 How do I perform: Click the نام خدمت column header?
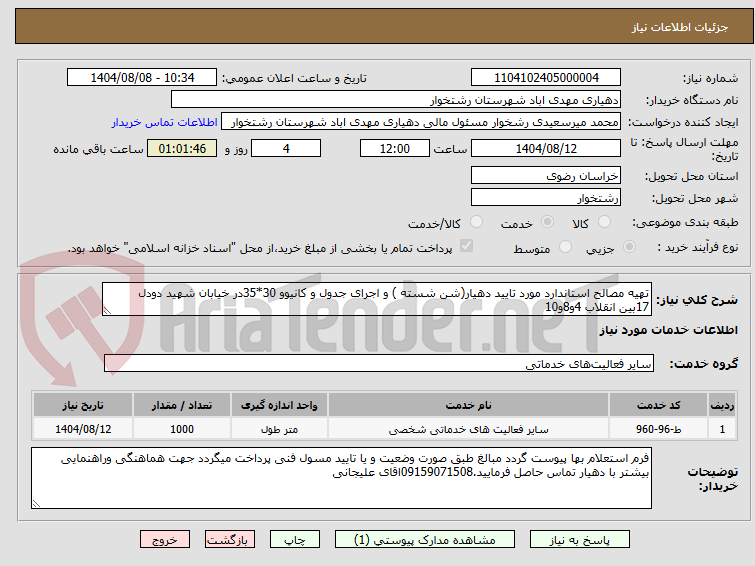pyautogui.click(x=469, y=405)
